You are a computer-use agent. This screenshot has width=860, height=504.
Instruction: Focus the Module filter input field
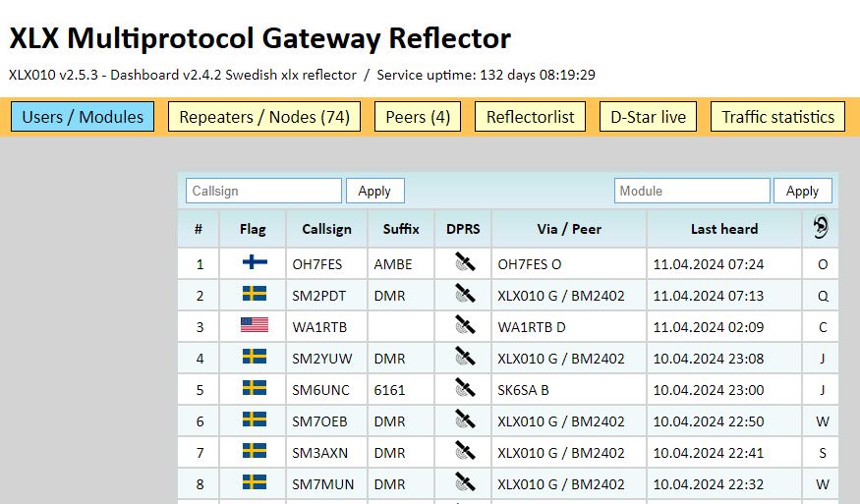point(692,191)
